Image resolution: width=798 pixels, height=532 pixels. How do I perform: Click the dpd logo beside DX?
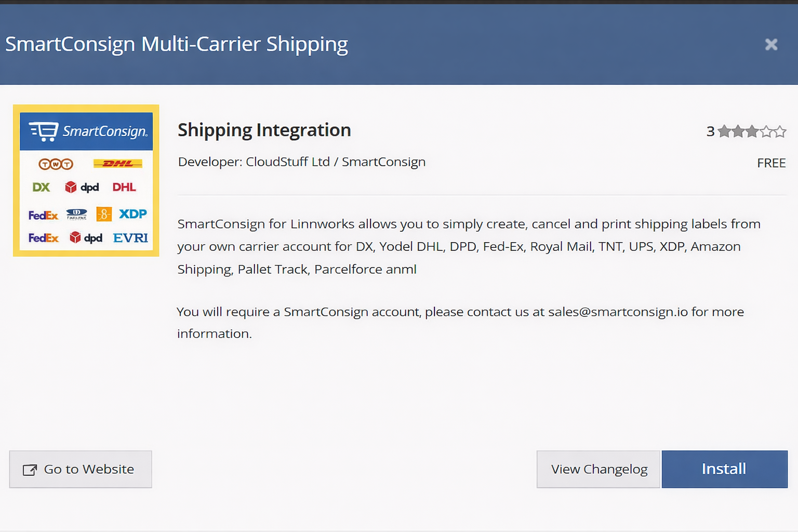click(82, 187)
